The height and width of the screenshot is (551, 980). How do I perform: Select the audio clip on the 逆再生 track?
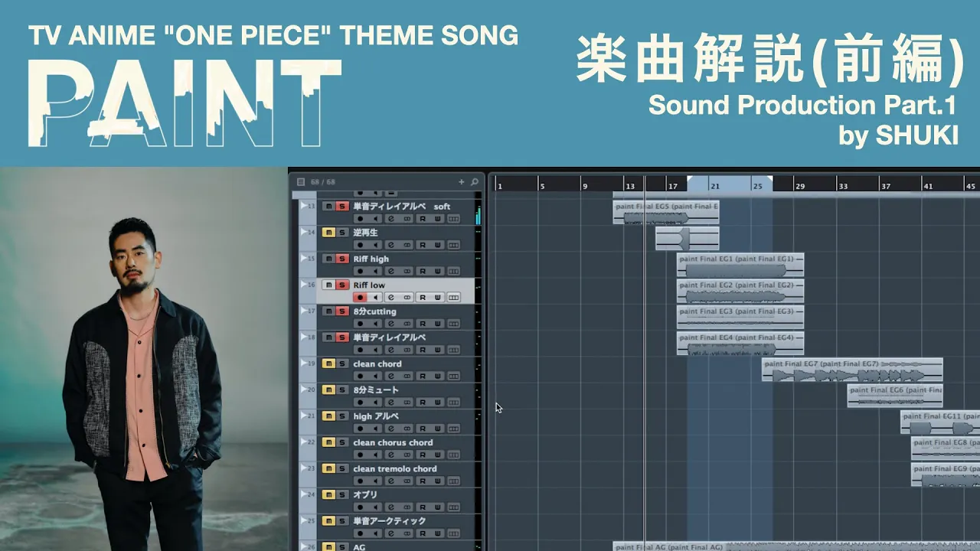pos(688,239)
